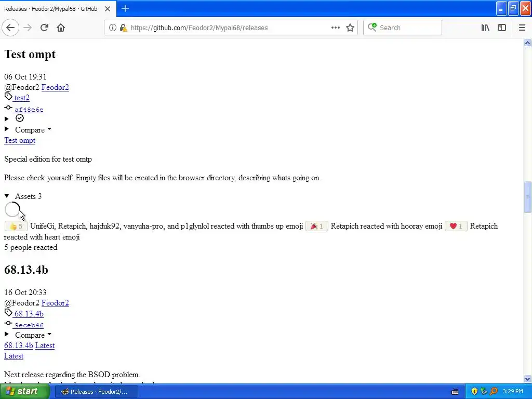532x399 pixels.
Task: Open the test2 tag link
Action: coord(22,98)
